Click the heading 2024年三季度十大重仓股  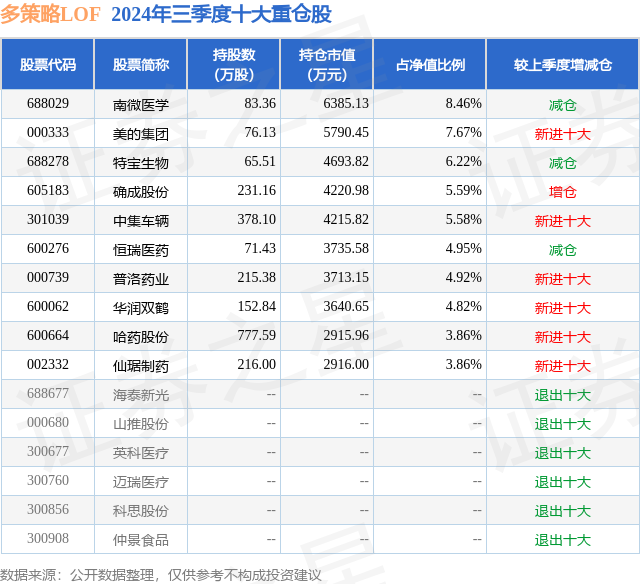click(x=221, y=15)
